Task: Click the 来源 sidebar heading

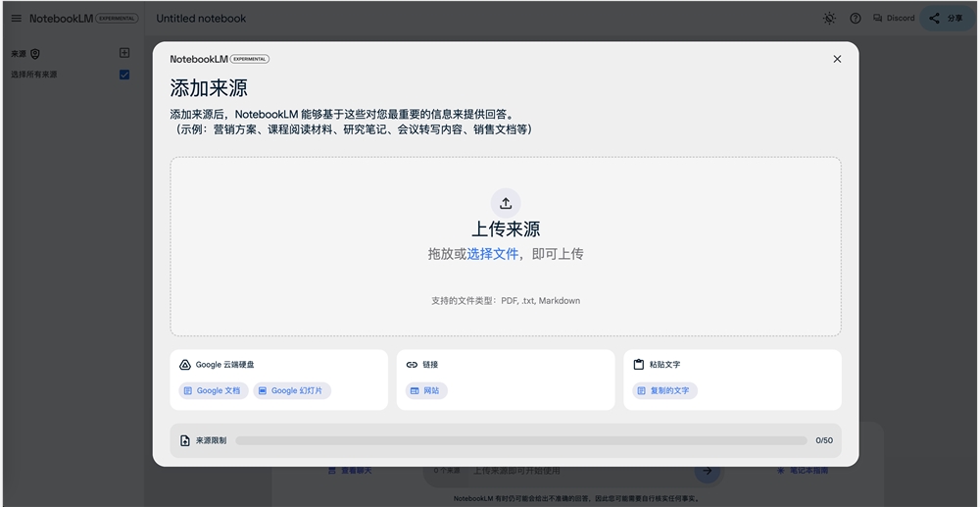Action: point(19,54)
